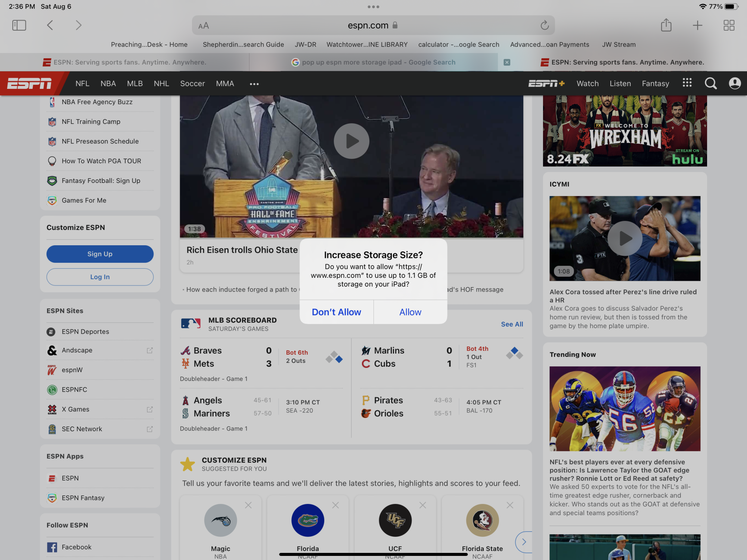Tap Allow in the storage dialog
The height and width of the screenshot is (560, 747).
point(410,312)
